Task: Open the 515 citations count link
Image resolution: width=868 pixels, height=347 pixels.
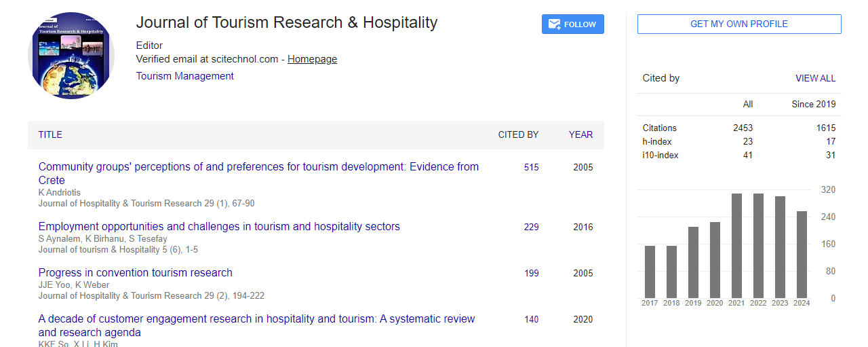Action: coord(532,167)
